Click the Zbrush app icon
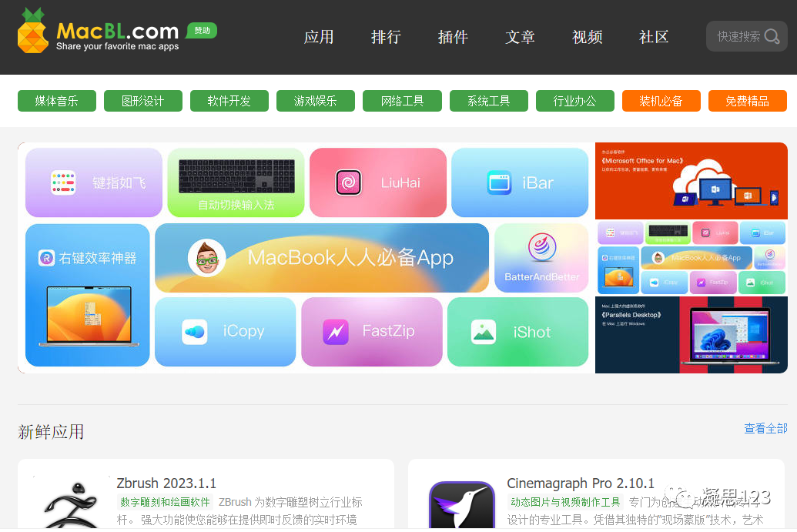Viewport: 797px width, 532px height. 72,504
